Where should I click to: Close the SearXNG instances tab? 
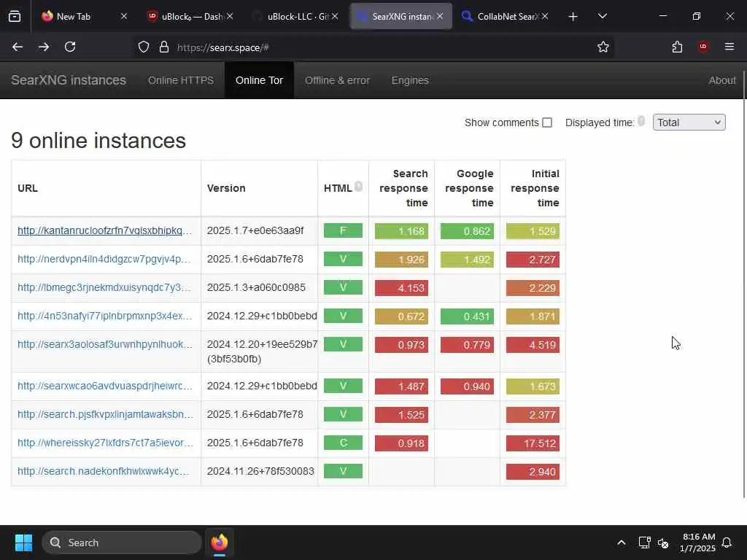click(x=440, y=16)
